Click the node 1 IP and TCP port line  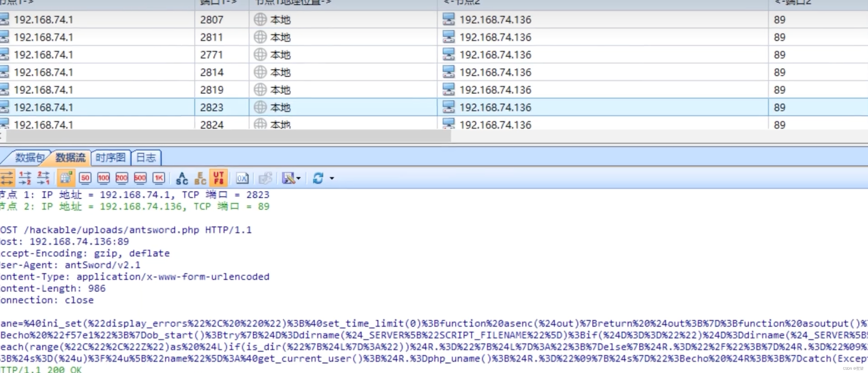[135, 195]
